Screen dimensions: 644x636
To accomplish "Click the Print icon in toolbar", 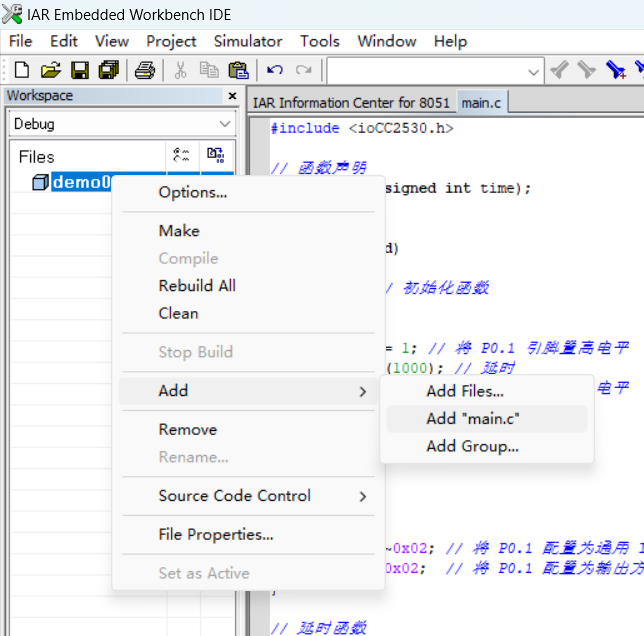I will [145, 70].
